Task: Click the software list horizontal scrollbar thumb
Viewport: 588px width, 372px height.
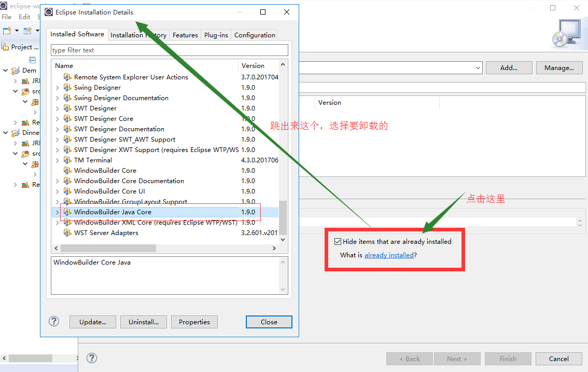Action: coord(108,248)
